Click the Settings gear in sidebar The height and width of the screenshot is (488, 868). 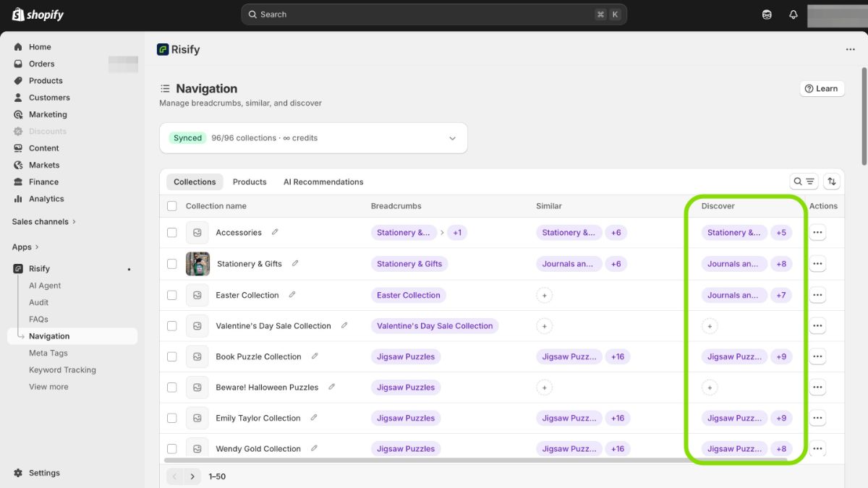pyautogui.click(x=19, y=473)
